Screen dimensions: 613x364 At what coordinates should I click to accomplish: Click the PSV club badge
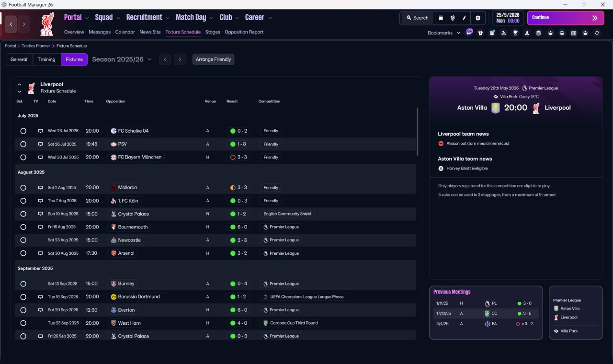(114, 144)
